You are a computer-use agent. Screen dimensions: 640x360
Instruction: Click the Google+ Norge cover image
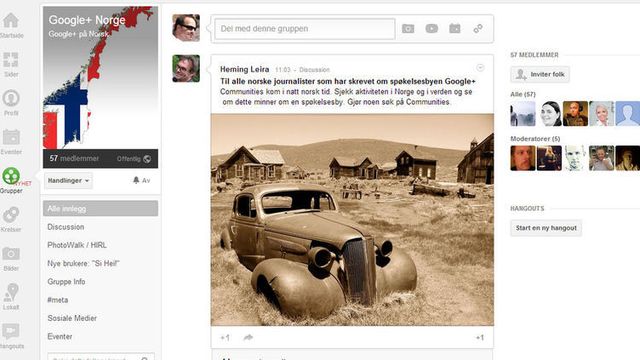[x=100, y=78]
